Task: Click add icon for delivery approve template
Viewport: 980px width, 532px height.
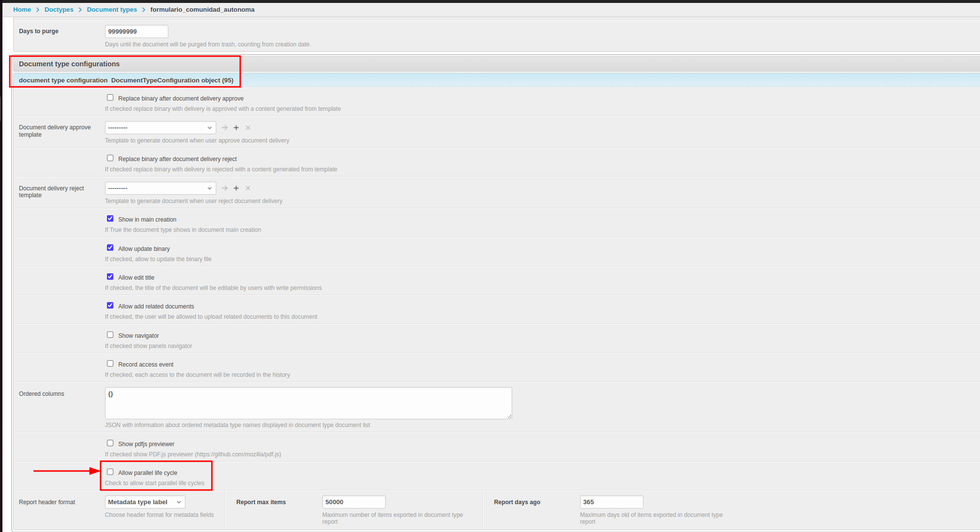Action: [236, 128]
